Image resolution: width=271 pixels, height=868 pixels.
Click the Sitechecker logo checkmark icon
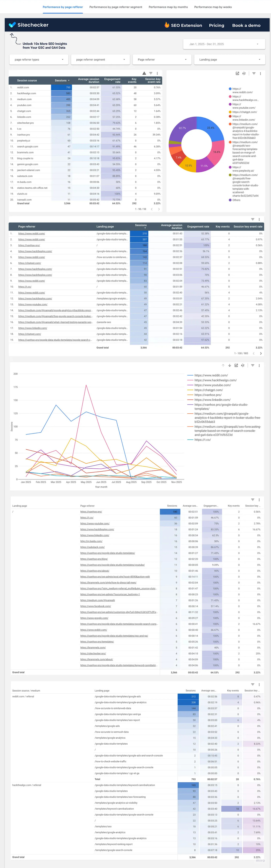[x=12, y=25]
